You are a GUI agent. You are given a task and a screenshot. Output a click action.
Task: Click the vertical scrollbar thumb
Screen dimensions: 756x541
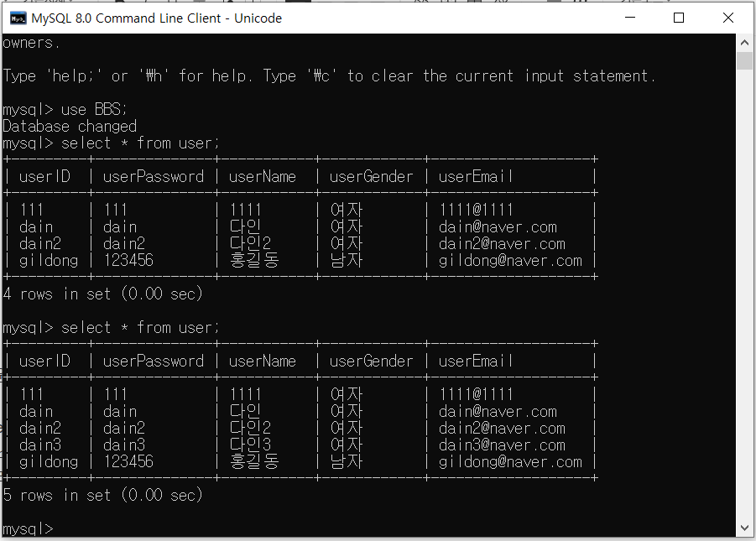click(744, 60)
